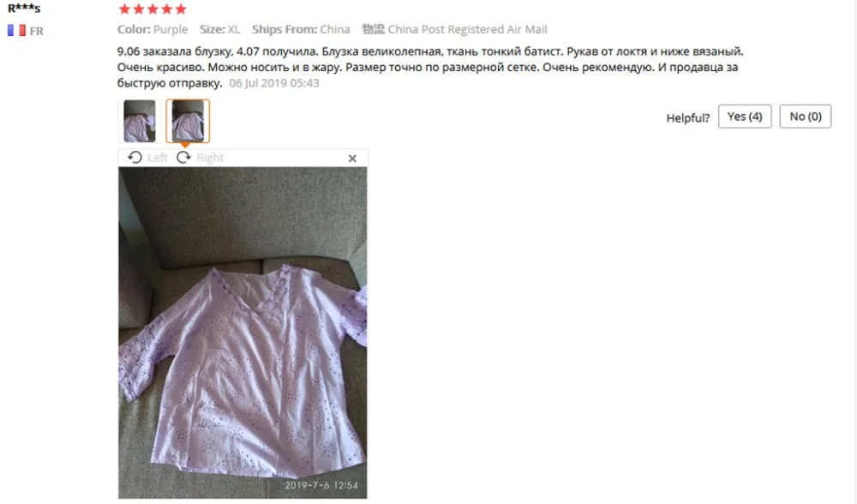Click reviewer name R***s

24,9
